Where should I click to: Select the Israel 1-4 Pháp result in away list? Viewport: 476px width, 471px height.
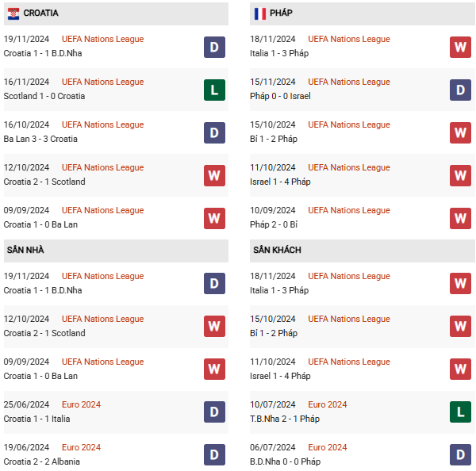coord(280,376)
